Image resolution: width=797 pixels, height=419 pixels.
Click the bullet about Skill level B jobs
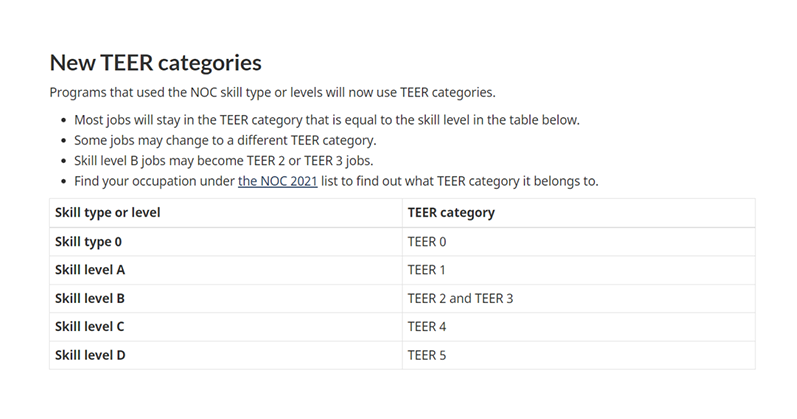tap(224, 161)
